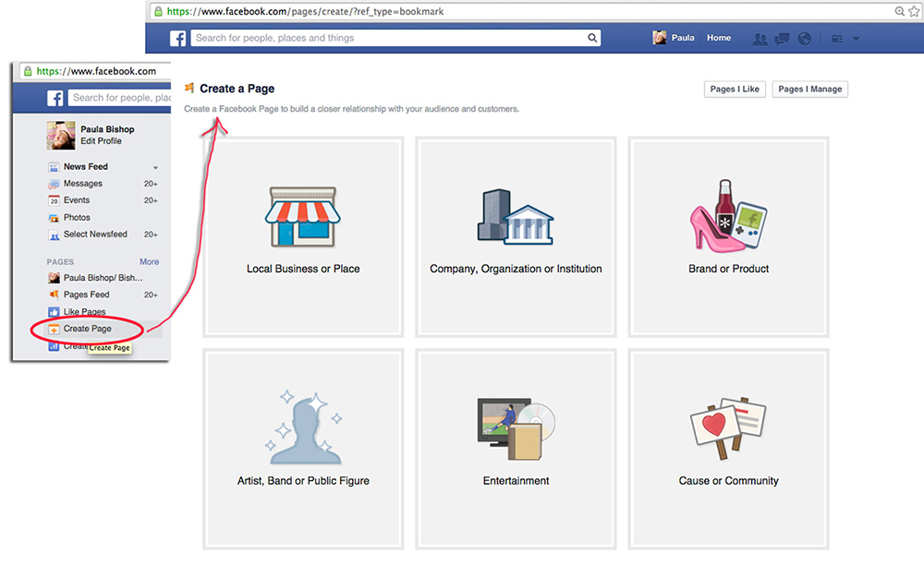Click the Events 20+ counter

click(151, 200)
